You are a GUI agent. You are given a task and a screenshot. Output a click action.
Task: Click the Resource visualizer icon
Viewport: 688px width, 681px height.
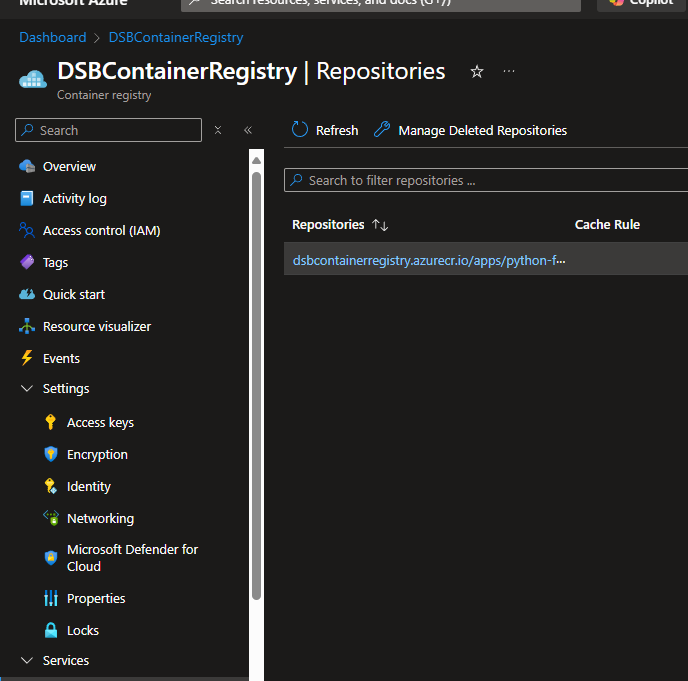click(x=27, y=326)
